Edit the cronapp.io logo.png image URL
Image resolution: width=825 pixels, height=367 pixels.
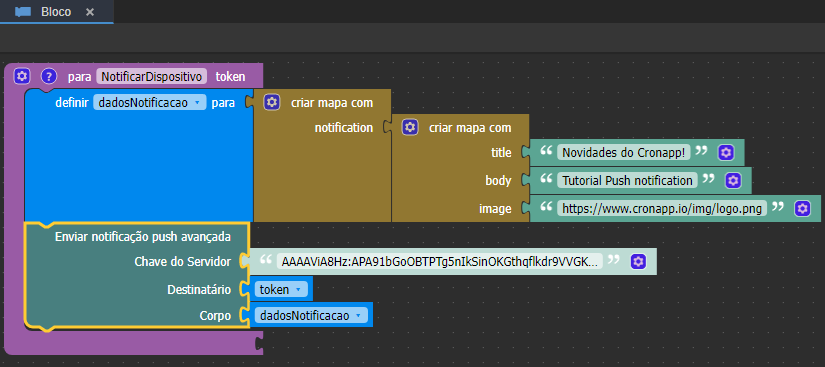click(x=662, y=208)
